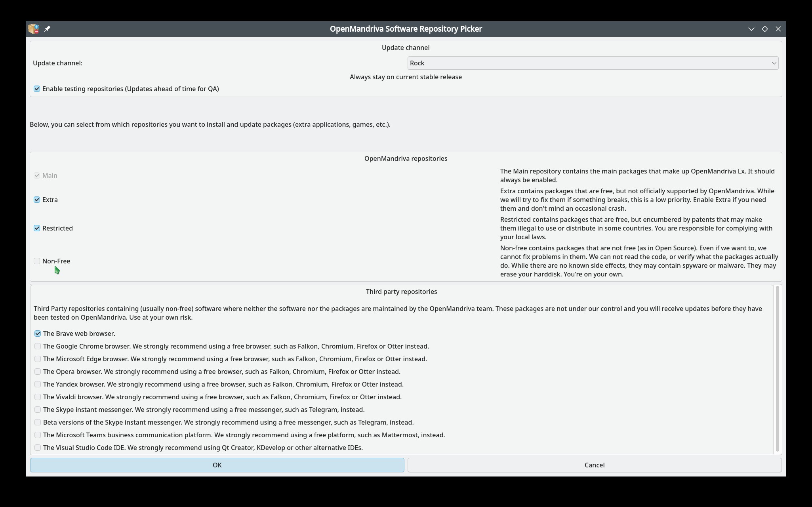
Task: Enable the Skype instant messenger repository
Action: point(38,410)
